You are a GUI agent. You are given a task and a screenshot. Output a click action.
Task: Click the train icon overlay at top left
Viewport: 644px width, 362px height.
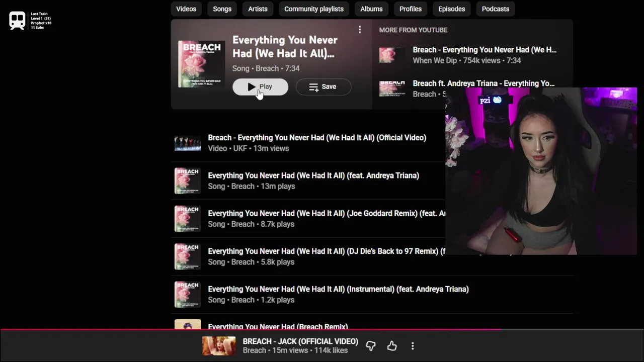17,21
